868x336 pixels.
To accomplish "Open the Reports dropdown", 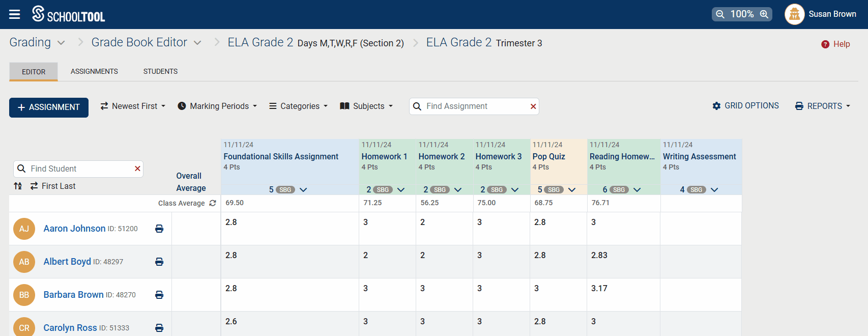I will [823, 106].
